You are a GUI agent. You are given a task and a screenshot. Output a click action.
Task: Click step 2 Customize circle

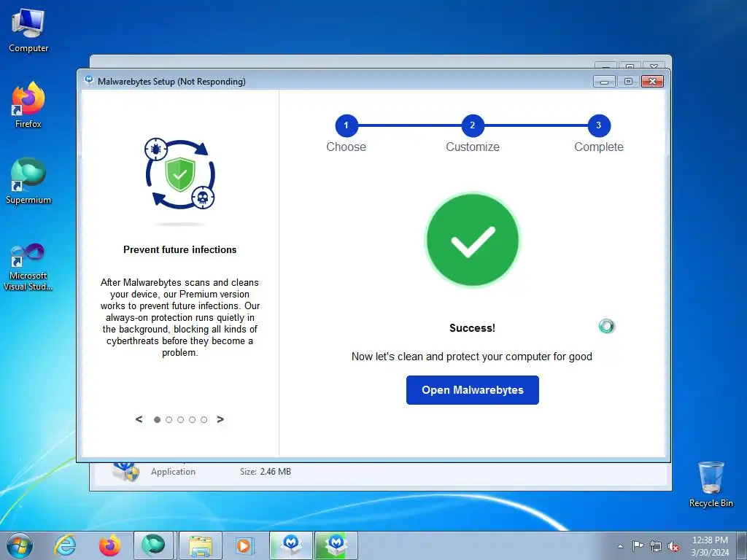coord(473,125)
